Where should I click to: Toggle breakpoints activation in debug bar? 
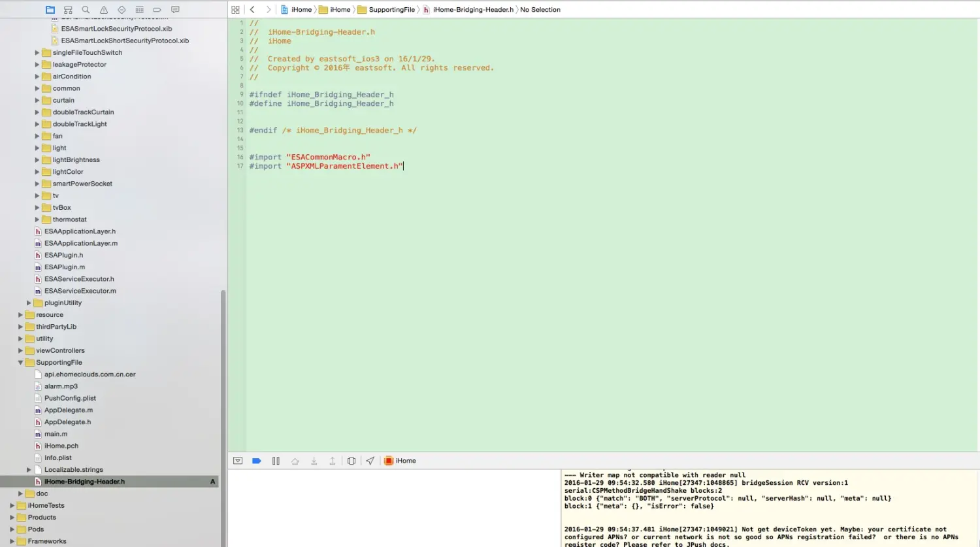point(257,461)
